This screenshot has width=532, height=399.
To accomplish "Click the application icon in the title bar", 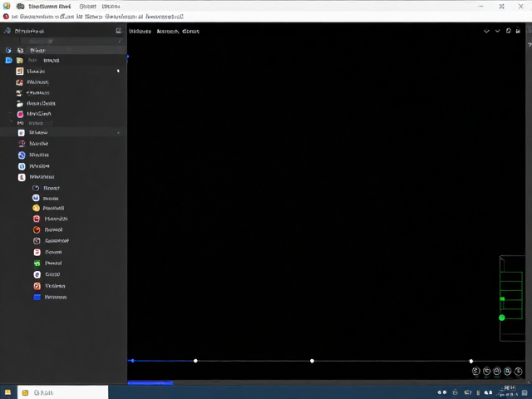I will coord(7,6).
